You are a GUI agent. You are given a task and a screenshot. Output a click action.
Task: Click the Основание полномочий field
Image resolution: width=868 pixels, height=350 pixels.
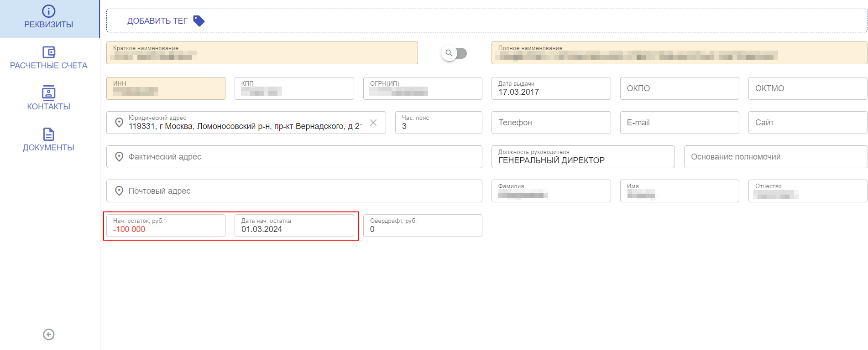[775, 157]
